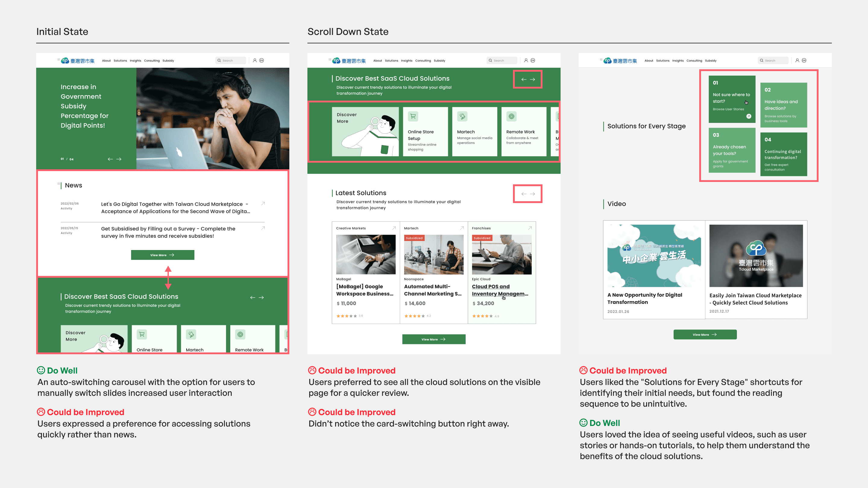Click circular arrow on 'Not sure where to start?' card
This screenshot has height=488, width=868.
[748, 116]
